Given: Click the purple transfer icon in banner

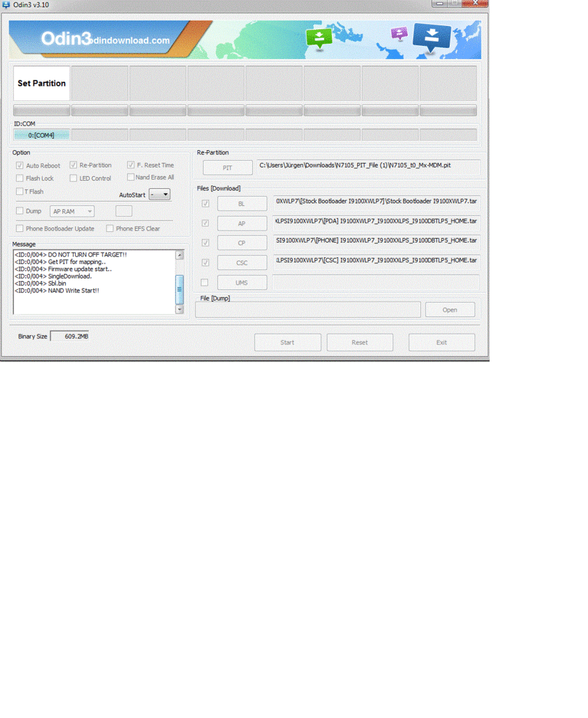Looking at the screenshot, I should (399, 33).
